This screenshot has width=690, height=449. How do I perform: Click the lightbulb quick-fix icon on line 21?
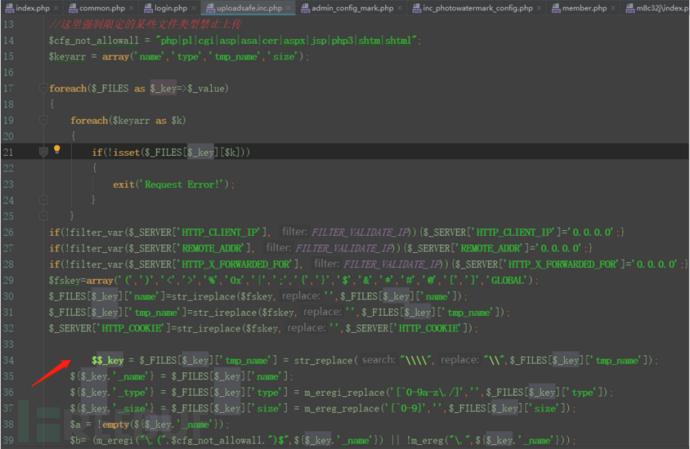57,149
